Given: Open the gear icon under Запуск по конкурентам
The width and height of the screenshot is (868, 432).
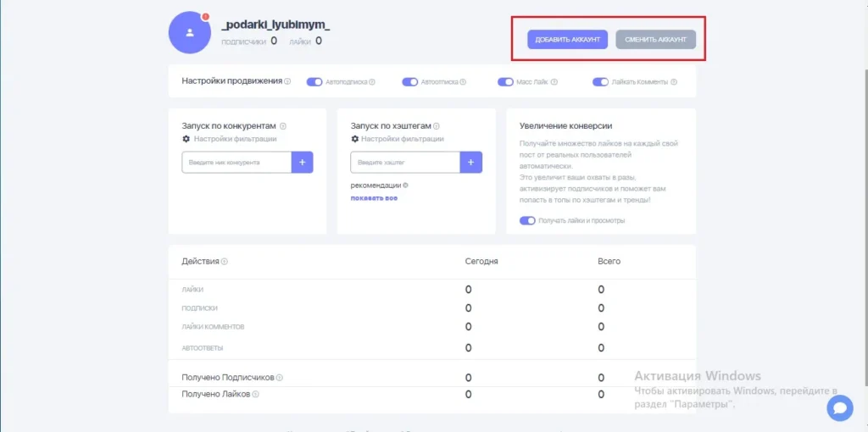Looking at the screenshot, I should (186, 139).
